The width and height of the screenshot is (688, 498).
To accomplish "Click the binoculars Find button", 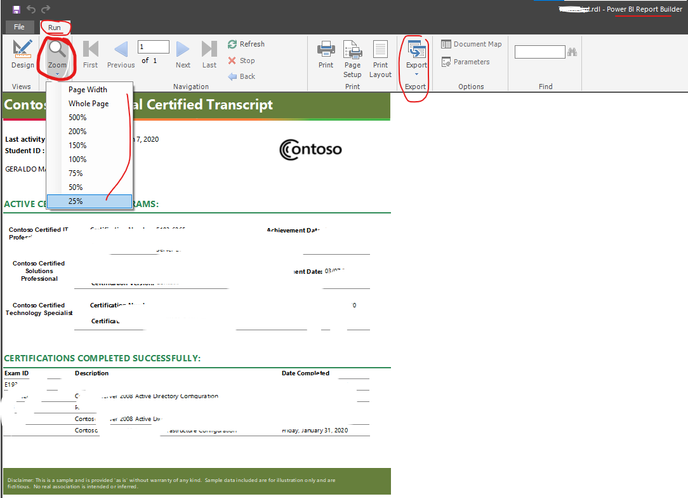I will pyautogui.click(x=572, y=52).
